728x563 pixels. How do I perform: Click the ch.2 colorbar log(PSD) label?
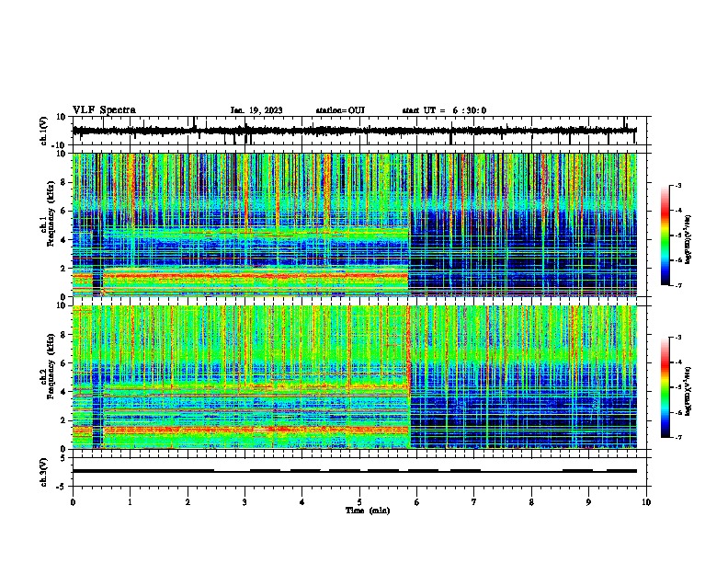[688, 391]
